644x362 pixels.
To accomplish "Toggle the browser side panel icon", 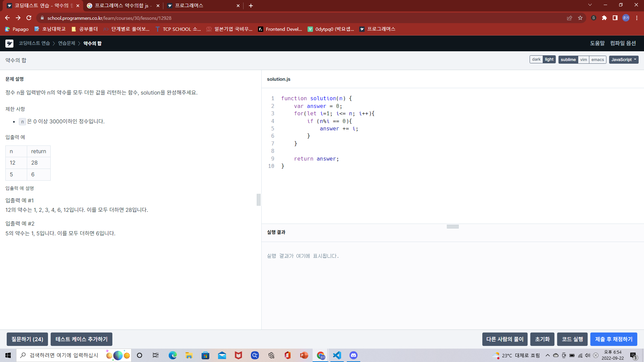I will tap(615, 18).
